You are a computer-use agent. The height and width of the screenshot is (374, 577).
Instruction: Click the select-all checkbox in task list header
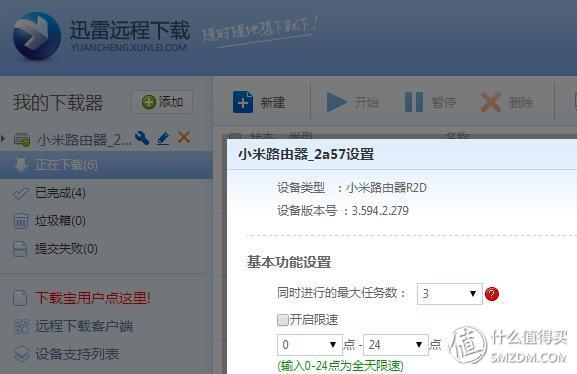pyautogui.click(x=234, y=136)
